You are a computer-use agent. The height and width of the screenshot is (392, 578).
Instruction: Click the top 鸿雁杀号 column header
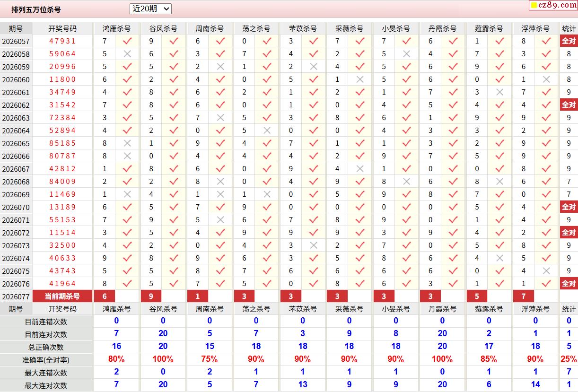tap(116, 28)
